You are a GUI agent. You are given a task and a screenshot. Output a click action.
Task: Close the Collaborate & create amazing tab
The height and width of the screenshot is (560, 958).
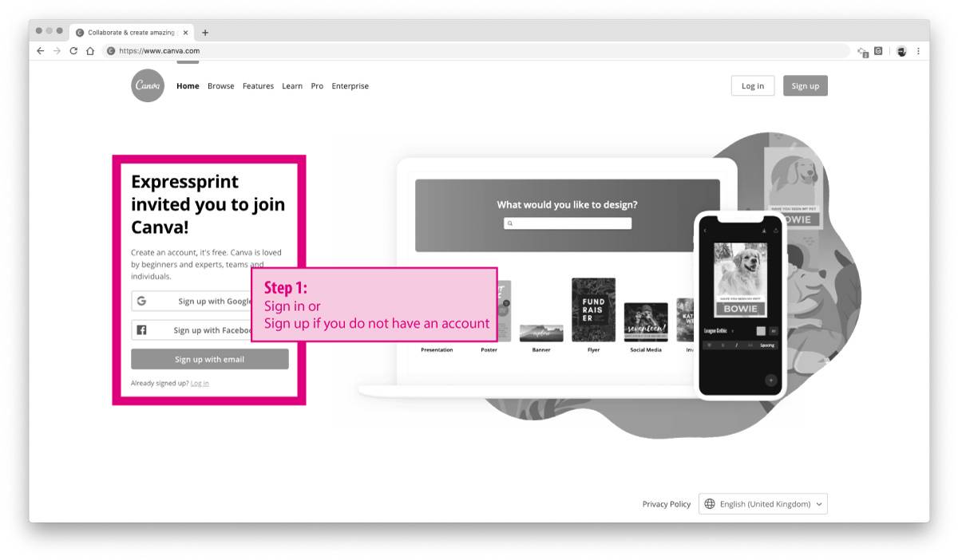(186, 33)
